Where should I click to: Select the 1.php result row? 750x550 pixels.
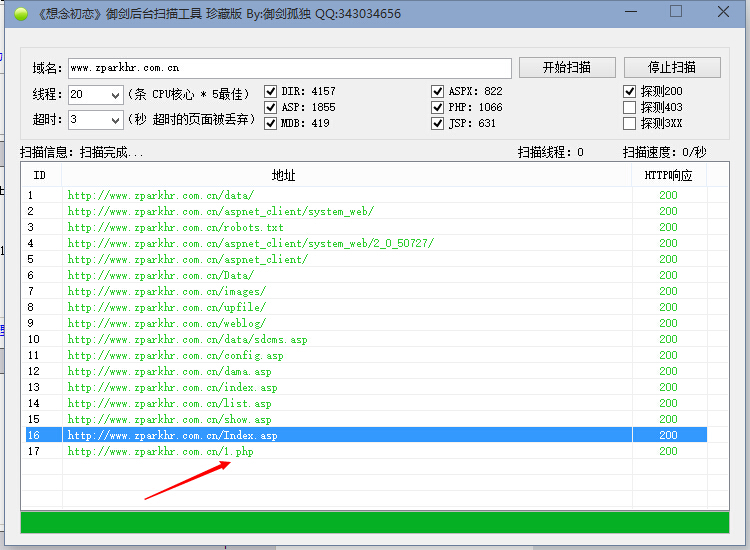point(366,451)
